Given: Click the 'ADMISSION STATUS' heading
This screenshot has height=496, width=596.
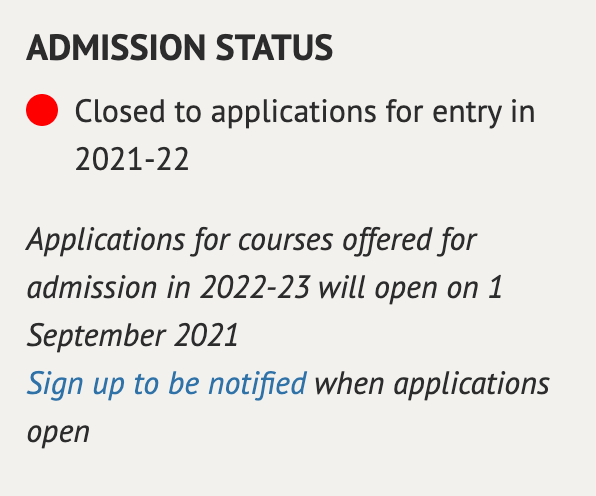Looking at the screenshot, I should 179,48.
